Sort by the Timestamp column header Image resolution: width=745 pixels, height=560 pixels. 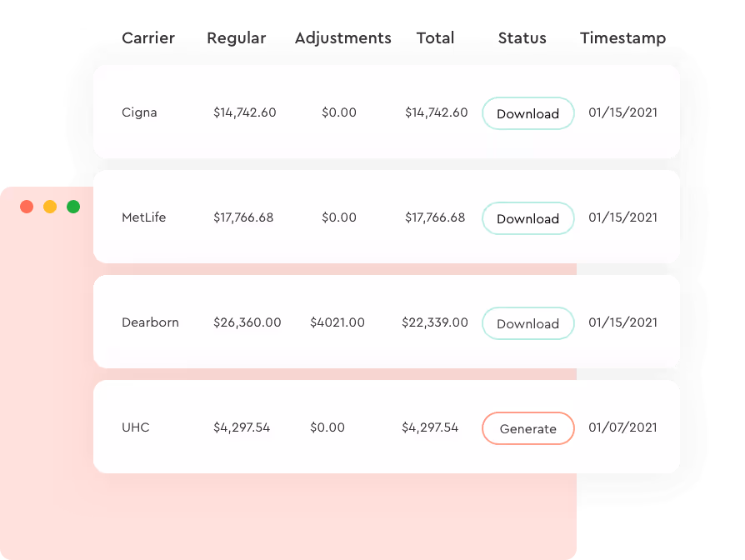tap(622, 38)
